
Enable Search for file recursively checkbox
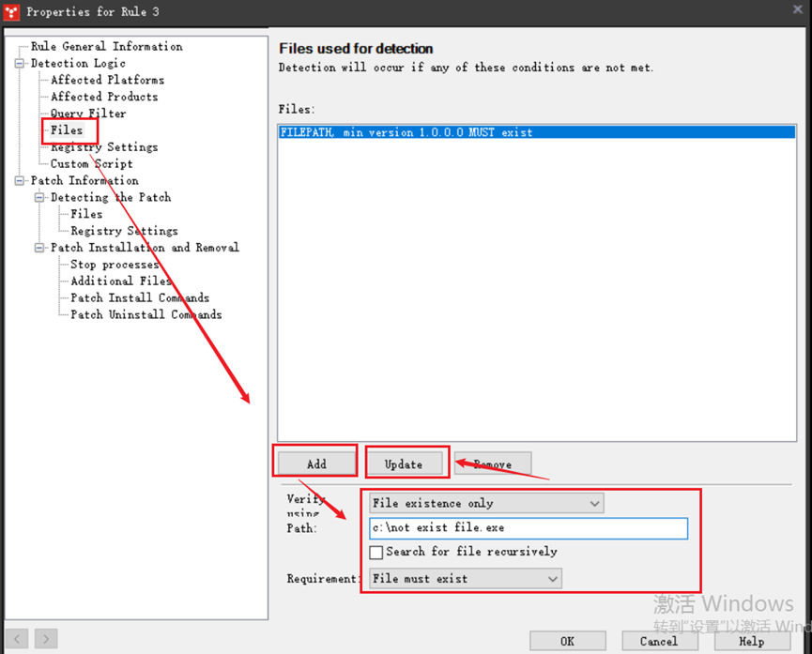pyautogui.click(x=376, y=553)
